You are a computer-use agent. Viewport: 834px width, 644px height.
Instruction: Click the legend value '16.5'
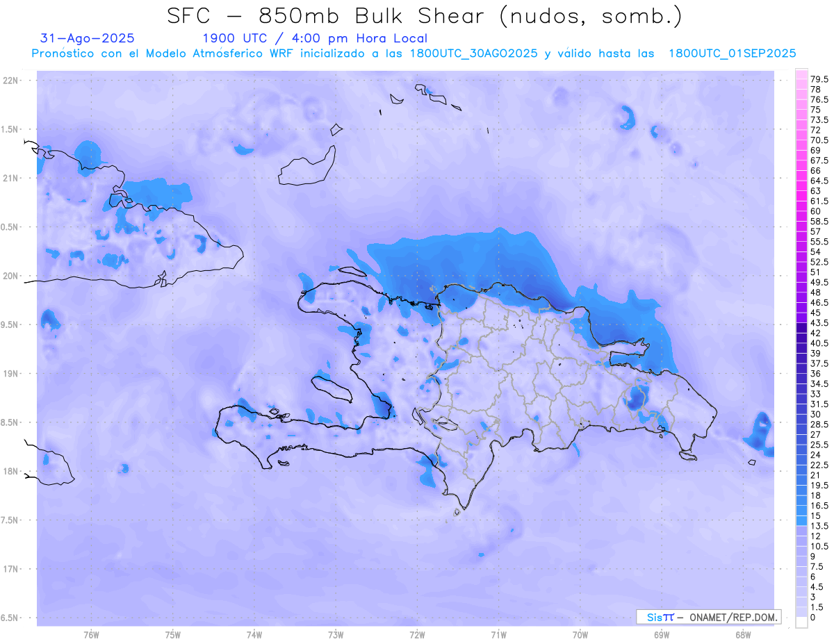(x=819, y=506)
